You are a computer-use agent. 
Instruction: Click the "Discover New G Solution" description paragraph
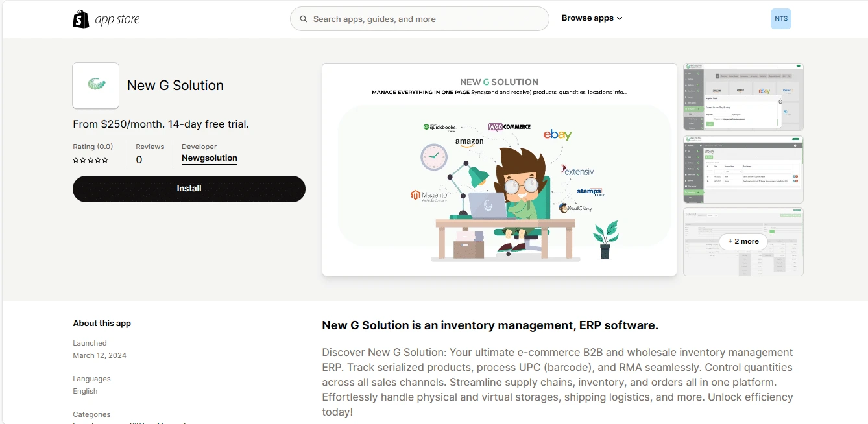[558, 382]
